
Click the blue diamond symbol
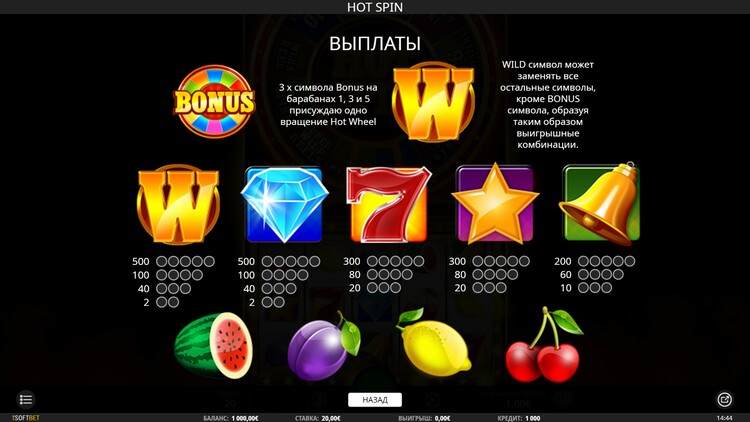285,204
